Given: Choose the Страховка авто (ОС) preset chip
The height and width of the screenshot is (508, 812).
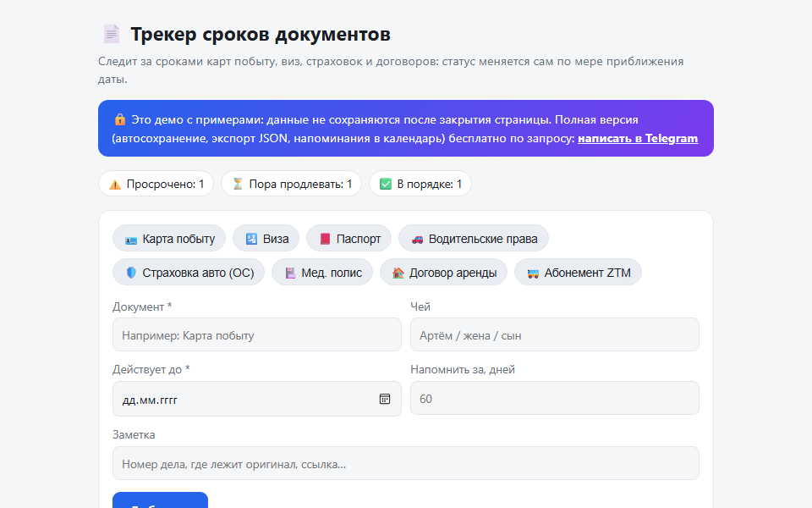Looking at the screenshot, I should 189,272.
